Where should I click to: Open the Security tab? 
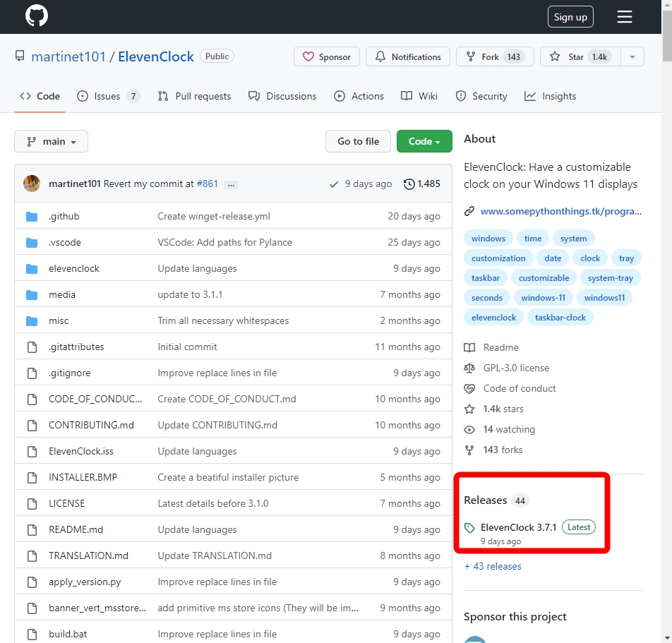[x=481, y=96]
